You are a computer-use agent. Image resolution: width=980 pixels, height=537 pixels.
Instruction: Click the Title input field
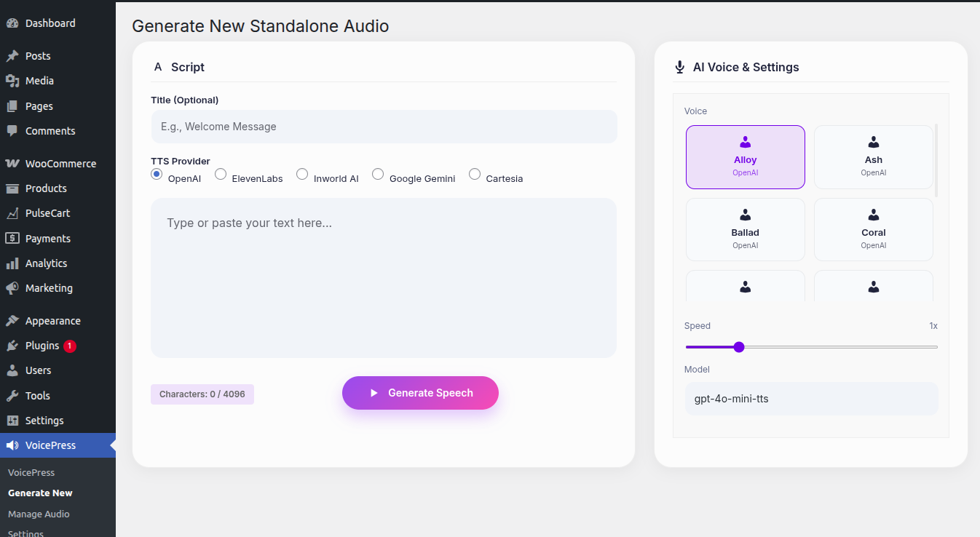pos(384,127)
